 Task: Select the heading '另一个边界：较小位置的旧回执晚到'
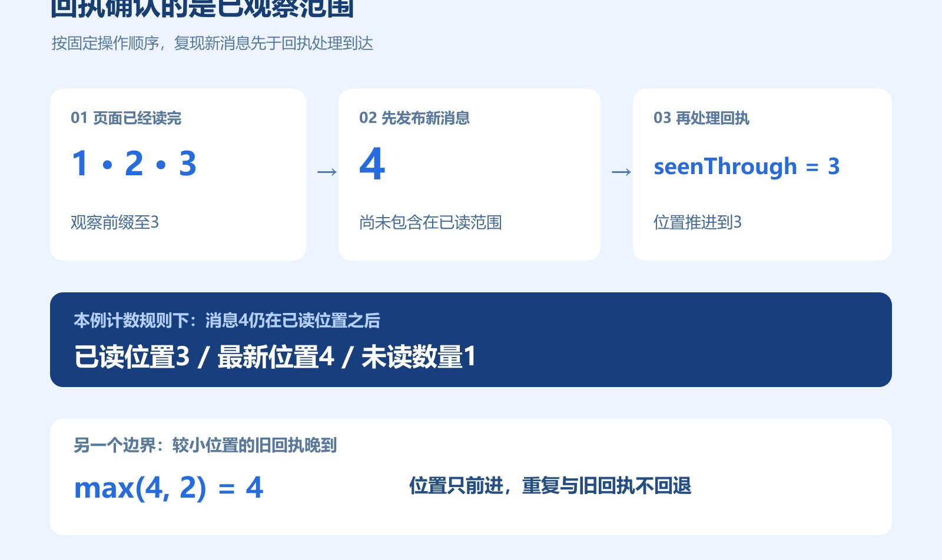click(x=205, y=445)
